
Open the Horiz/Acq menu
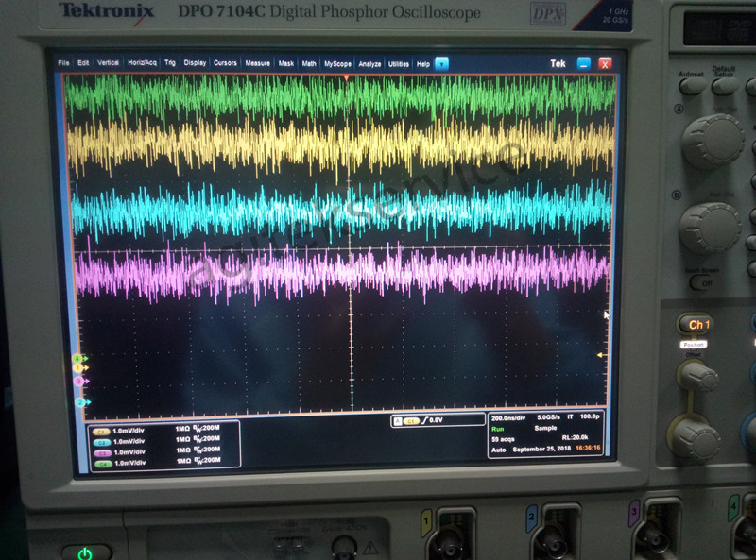click(142, 63)
